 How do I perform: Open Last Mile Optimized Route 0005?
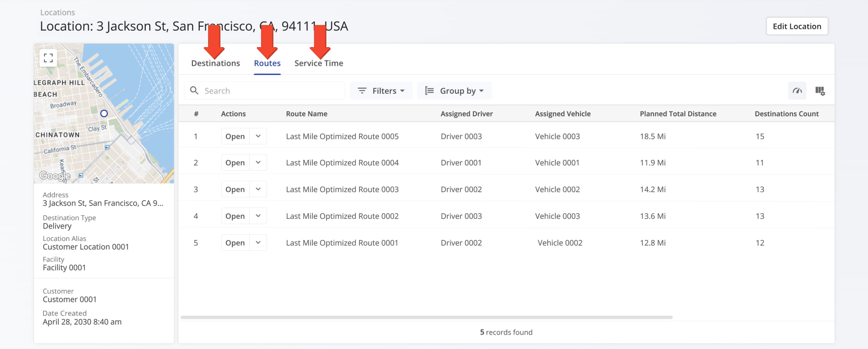coord(235,137)
